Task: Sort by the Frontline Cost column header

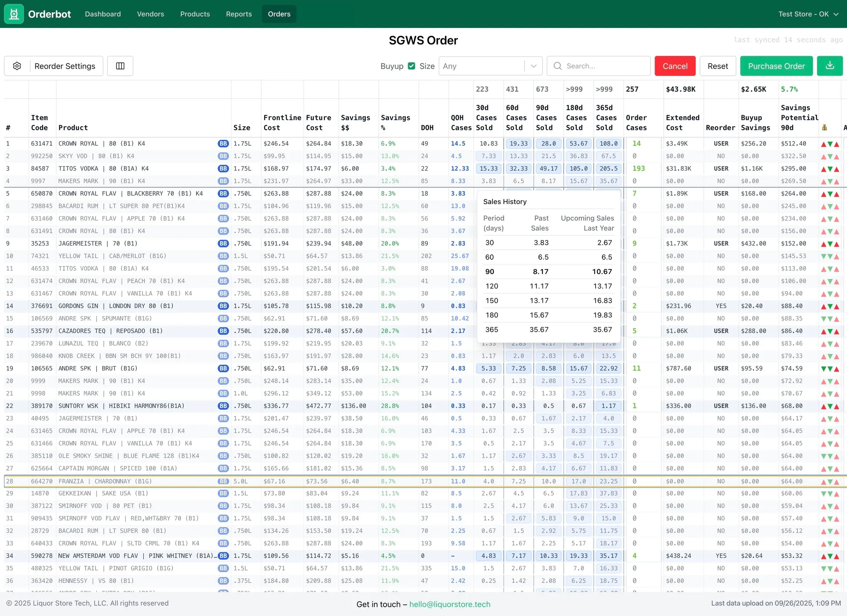Action: pyautogui.click(x=282, y=123)
